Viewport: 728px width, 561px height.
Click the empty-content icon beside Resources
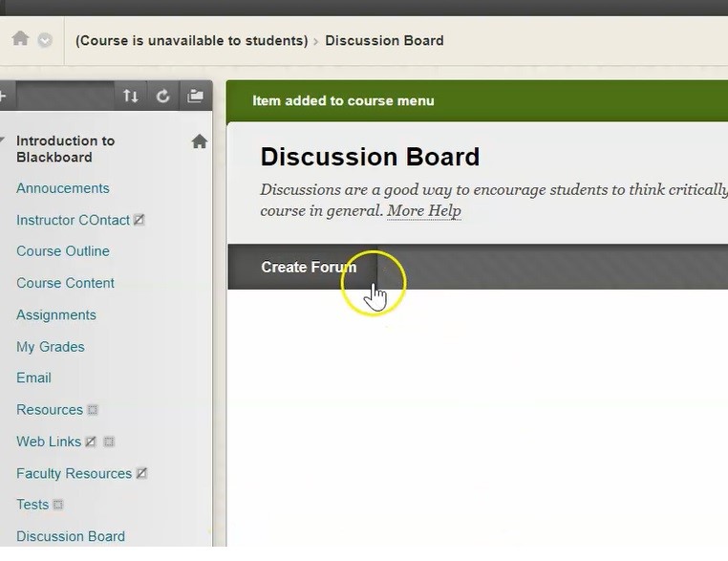[93, 410]
